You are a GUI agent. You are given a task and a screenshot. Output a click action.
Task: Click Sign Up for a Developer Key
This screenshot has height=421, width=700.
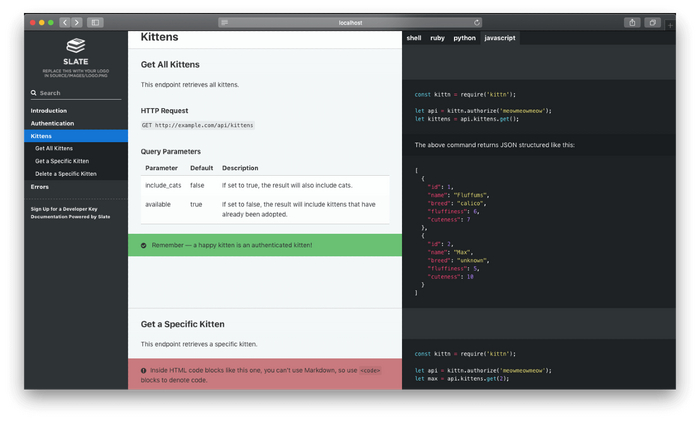64,209
